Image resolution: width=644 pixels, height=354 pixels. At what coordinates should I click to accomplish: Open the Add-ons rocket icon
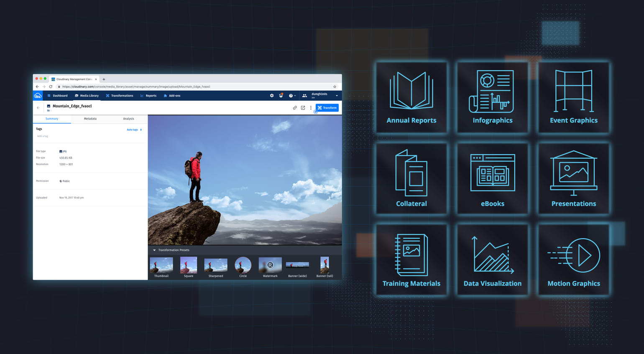[165, 96]
